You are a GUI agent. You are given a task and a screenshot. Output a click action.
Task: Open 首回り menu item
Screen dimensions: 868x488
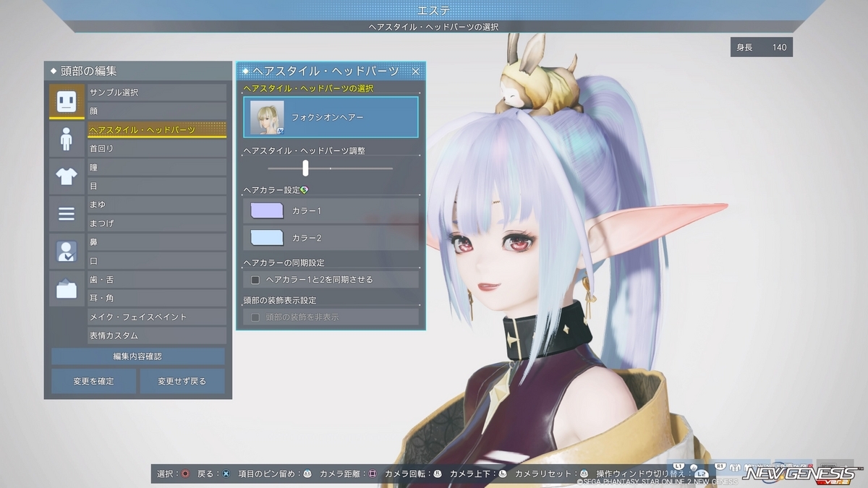click(x=157, y=148)
